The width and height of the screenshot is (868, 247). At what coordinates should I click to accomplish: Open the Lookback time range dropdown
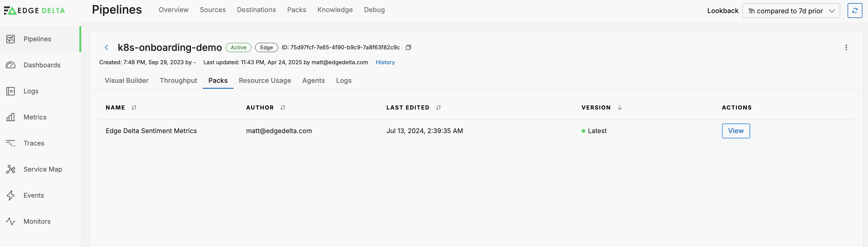[x=791, y=11]
